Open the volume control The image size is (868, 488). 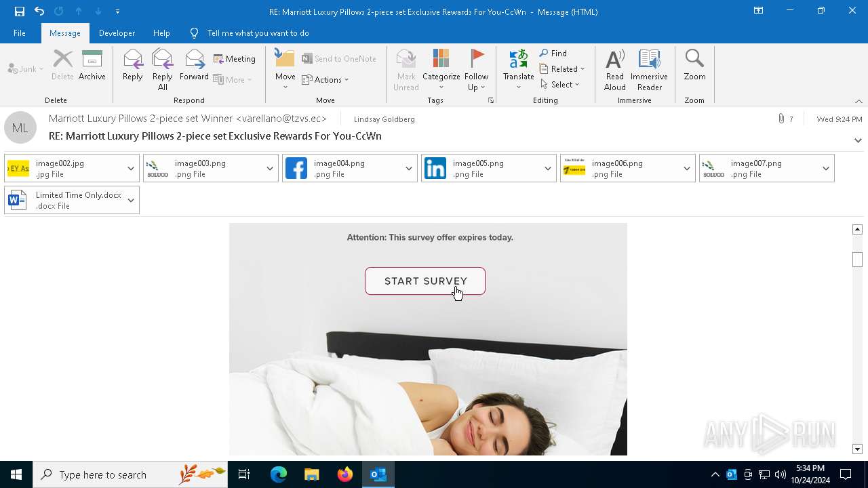(780, 474)
